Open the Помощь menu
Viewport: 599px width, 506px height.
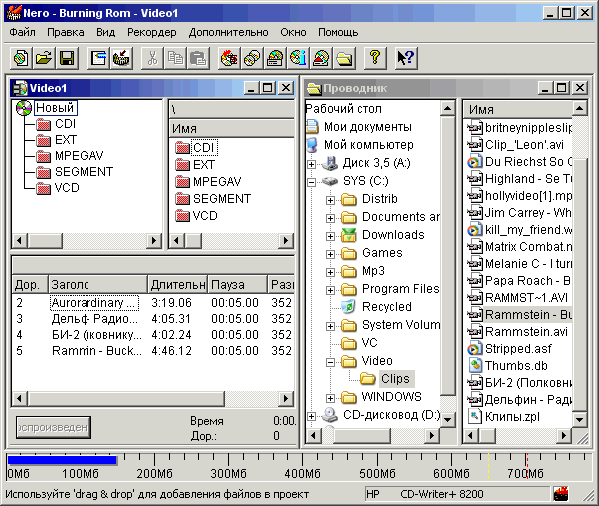[x=338, y=32]
